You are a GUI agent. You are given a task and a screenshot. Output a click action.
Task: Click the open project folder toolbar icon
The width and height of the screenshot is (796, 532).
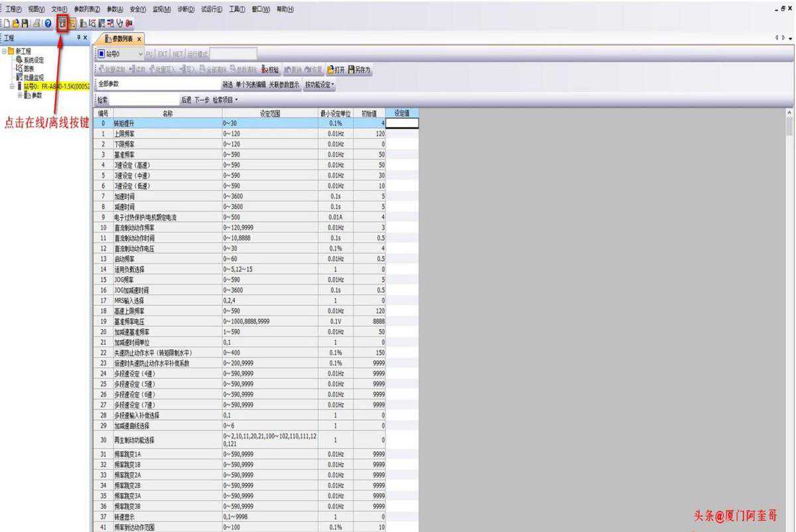coord(15,23)
